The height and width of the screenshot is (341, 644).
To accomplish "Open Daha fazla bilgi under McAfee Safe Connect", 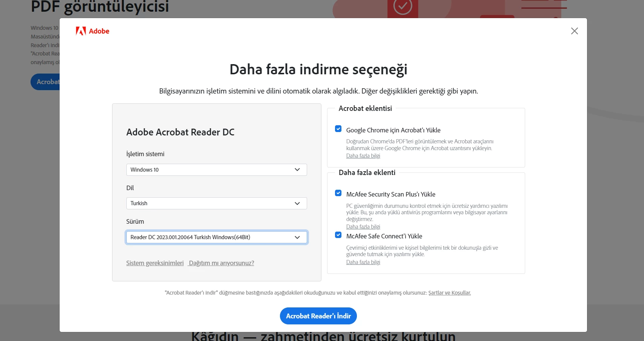I will pyautogui.click(x=363, y=262).
